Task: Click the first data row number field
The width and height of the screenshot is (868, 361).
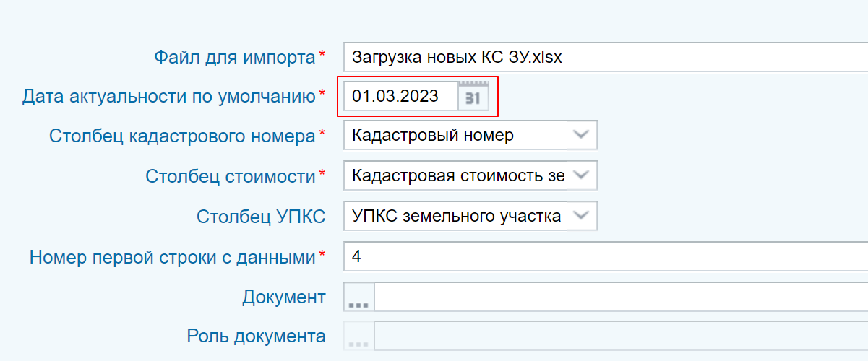Action: [x=606, y=256]
